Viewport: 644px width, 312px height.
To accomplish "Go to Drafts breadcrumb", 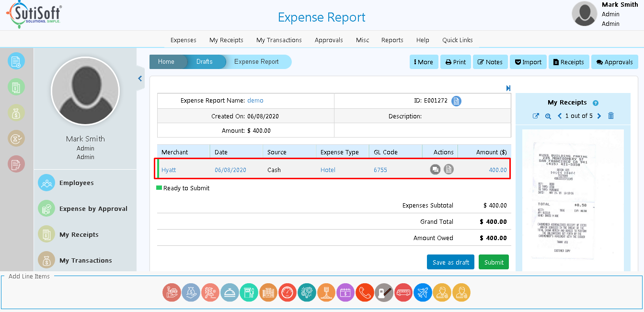I will (x=205, y=62).
